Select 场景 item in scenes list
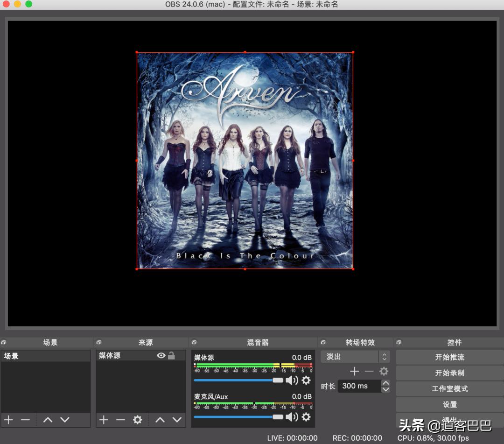Screen dimensions: 504x444 [46, 356]
